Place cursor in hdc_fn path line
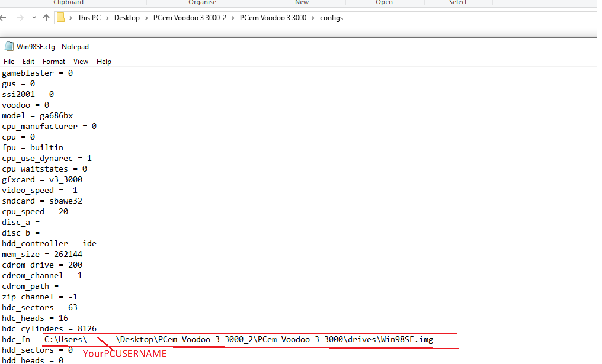The width and height of the screenshot is (602, 364). (237, 339)
